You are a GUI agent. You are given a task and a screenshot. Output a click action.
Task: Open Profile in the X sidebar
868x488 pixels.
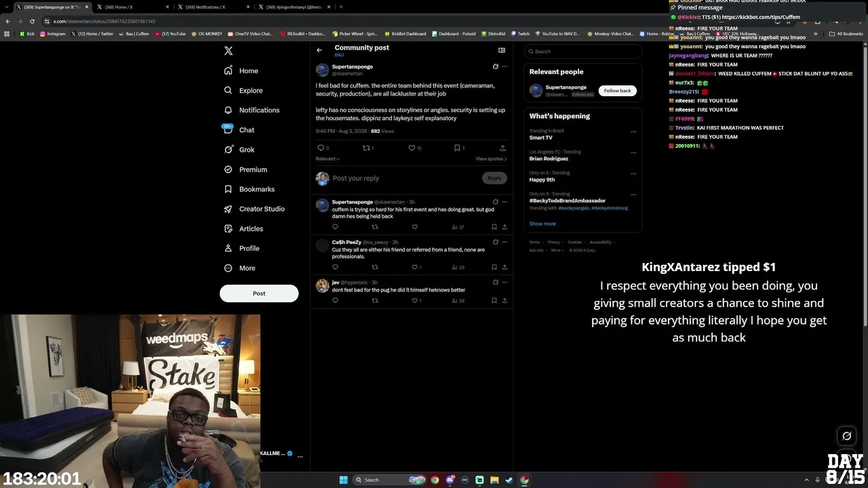tap(241, 248)
